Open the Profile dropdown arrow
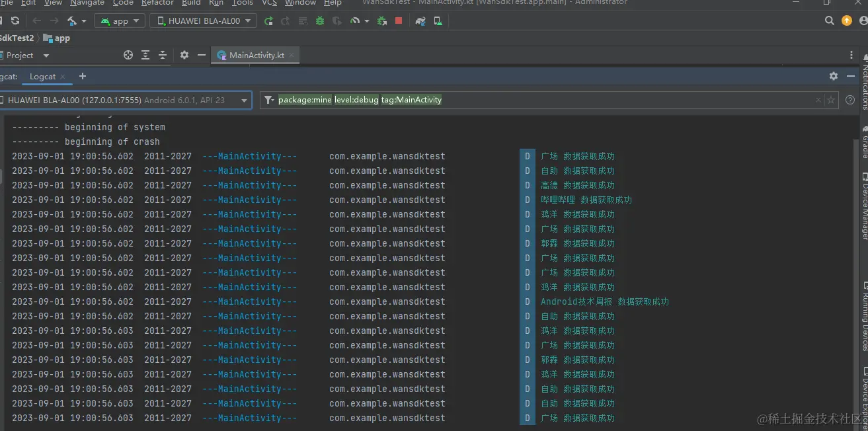The height and width of the screenshot is (431, 868). pos(366,21)
